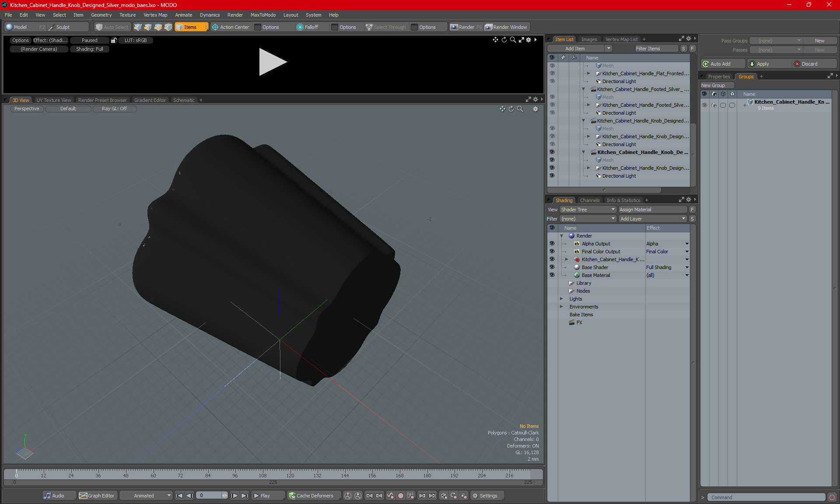Click the command history record icon
This screenshot has height=504, width=840.
[x=832, y=497]
